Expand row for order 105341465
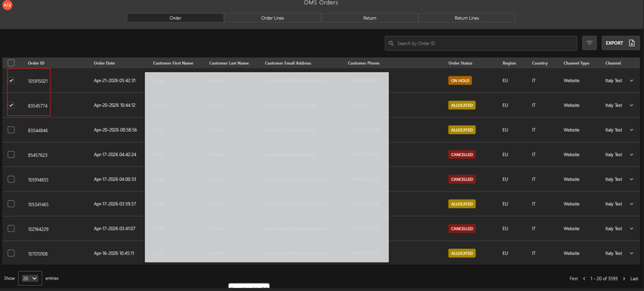This screenshot has width=644, height=291. point(631,203)
